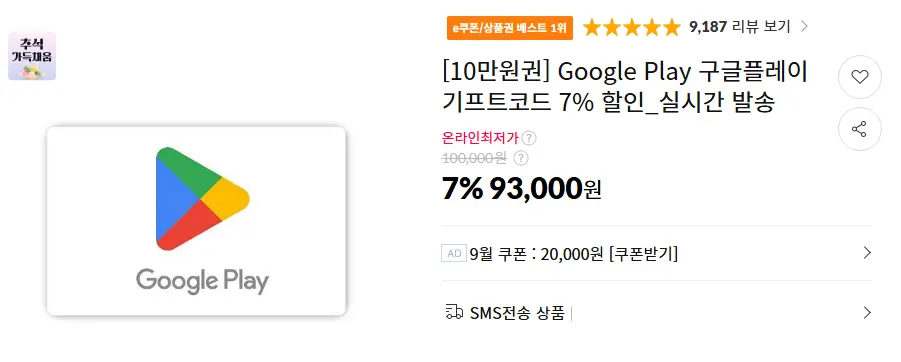Click the delivery truck icon

click(x=454, y=313)
